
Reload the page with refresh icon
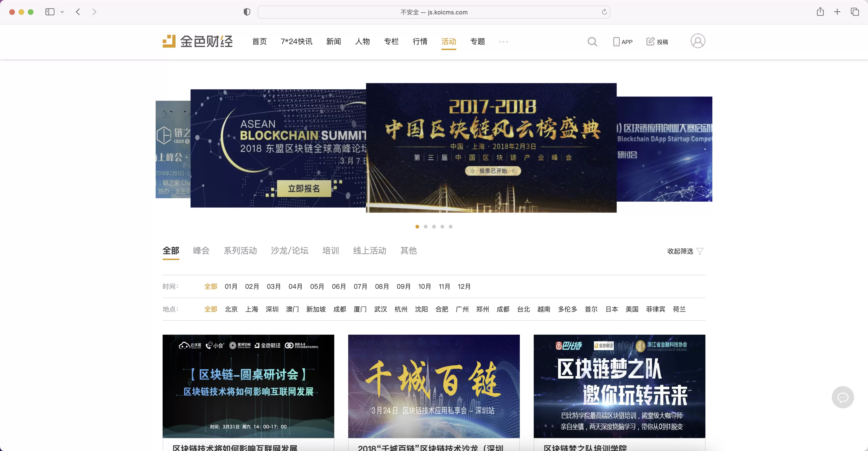coord(604,12)
